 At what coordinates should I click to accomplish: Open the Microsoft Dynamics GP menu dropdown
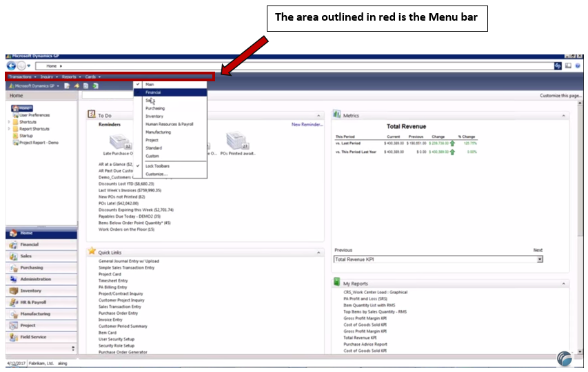click(x=34, y=86)
